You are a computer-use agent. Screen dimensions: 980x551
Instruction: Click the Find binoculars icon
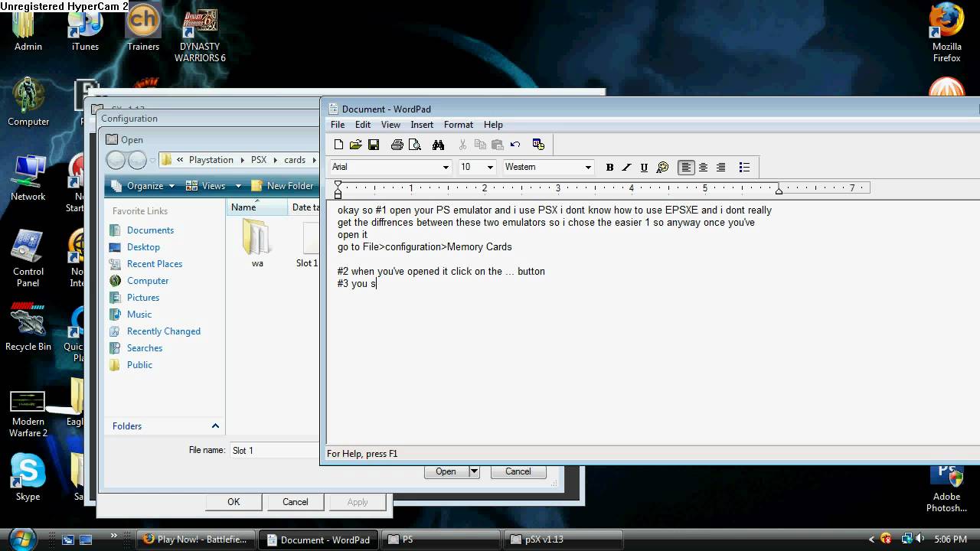coord(438,145)
